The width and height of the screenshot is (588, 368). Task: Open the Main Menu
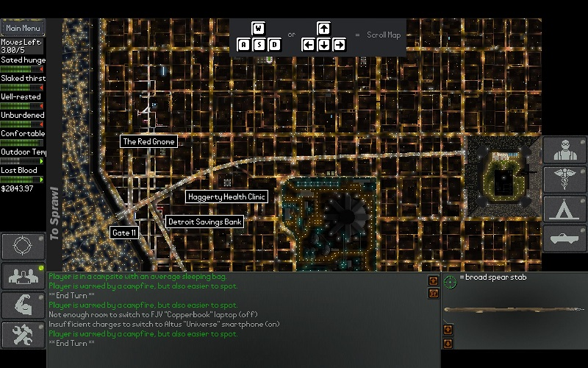[23, 28]
